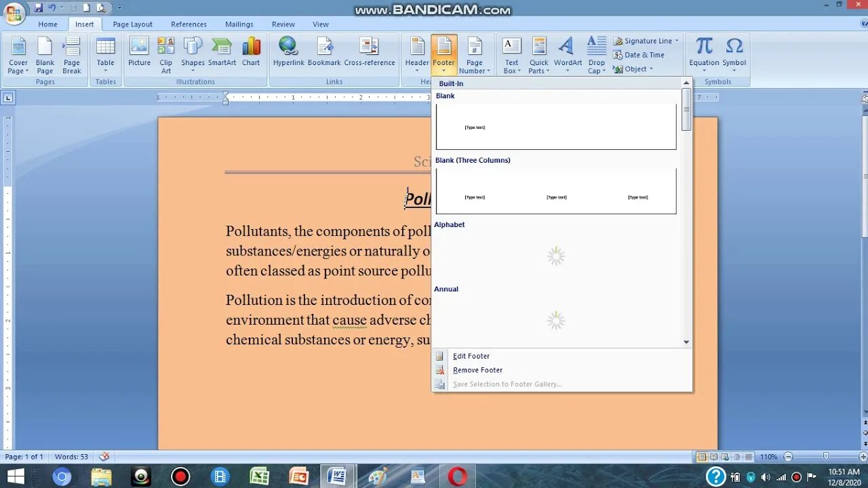This screenshot has height=488, width=868.
Task: Open the Windows Start menu
Action: point(15,476)
